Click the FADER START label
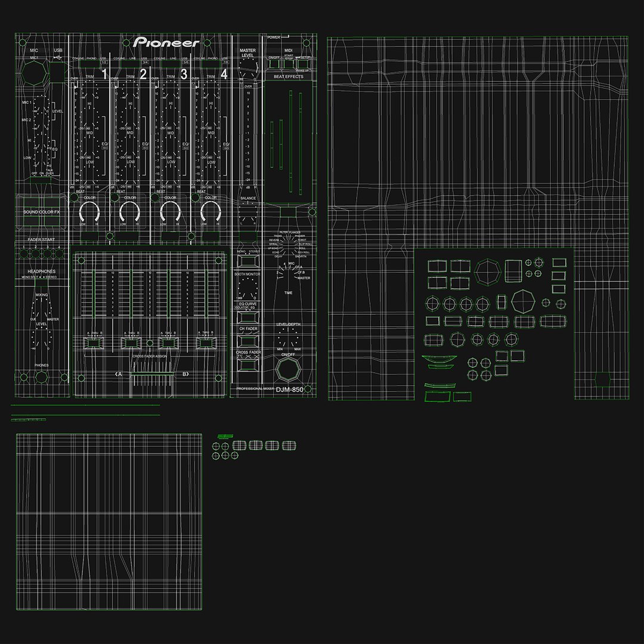 (41, 240)
